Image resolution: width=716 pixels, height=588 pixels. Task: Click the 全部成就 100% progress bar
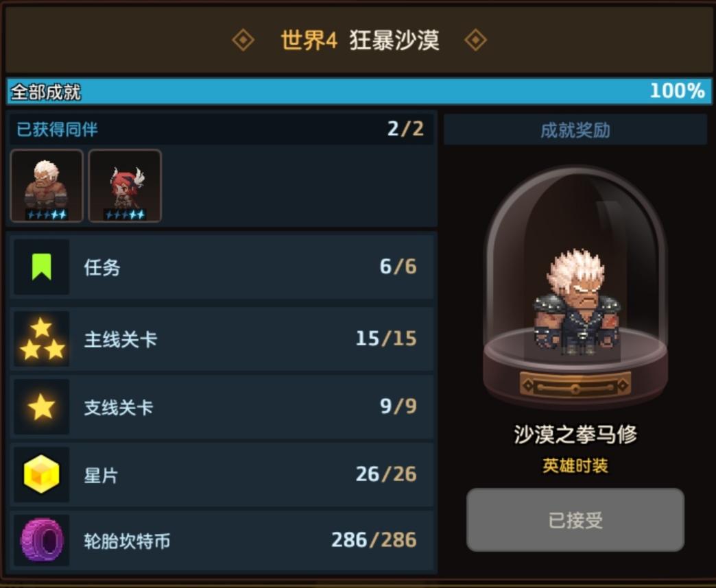point(359,91)
